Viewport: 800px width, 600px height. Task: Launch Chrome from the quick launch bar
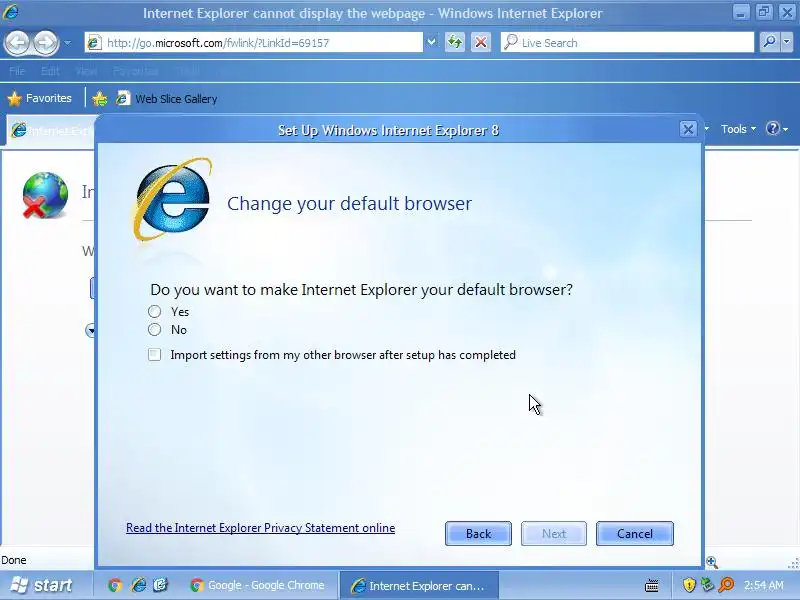(115, 585)
